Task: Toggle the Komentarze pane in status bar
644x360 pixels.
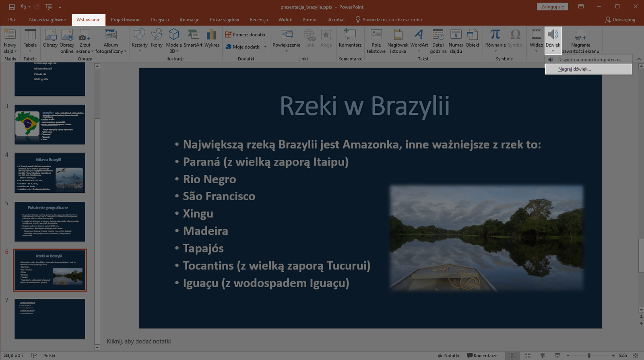Action: 482,356
